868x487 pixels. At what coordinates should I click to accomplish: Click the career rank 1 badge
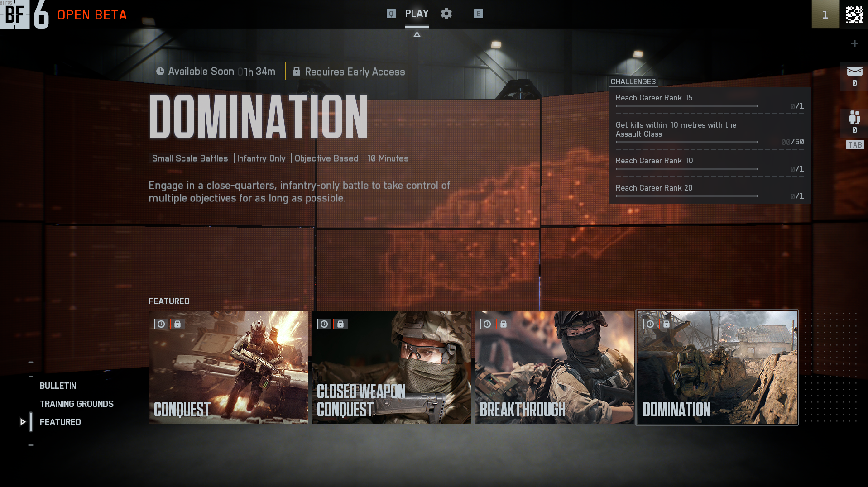[825, 14]
